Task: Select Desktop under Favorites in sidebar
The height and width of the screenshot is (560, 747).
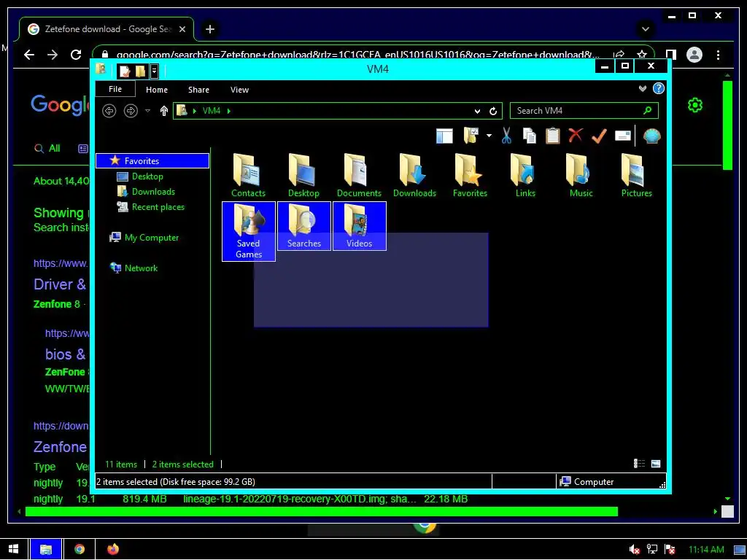Action: [147, 176]
